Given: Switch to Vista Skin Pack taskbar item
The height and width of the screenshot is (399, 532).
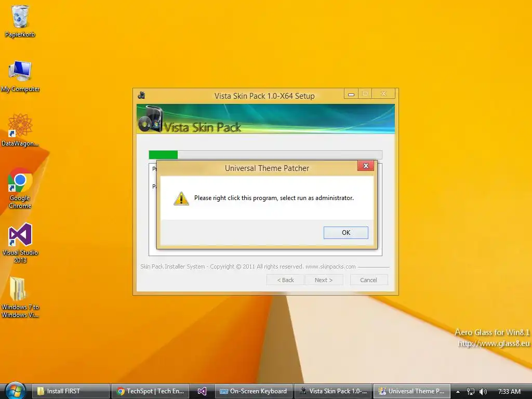Looking at the screenshot, I should [x=333, y=391].
